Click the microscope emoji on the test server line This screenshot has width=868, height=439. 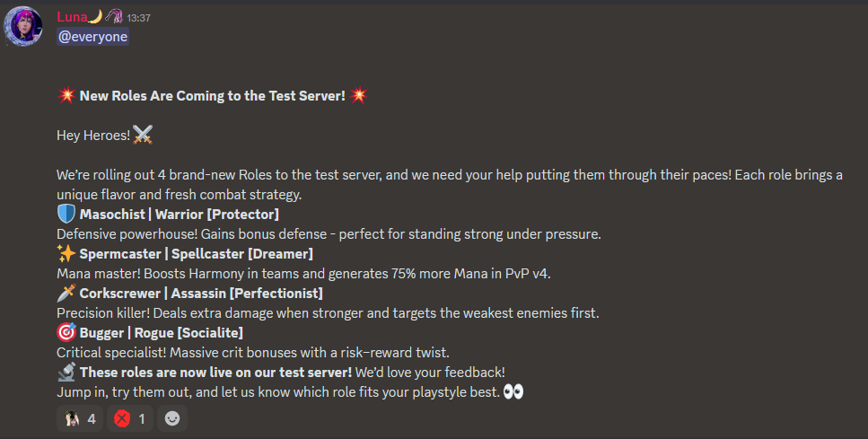[x=66, y=372]
